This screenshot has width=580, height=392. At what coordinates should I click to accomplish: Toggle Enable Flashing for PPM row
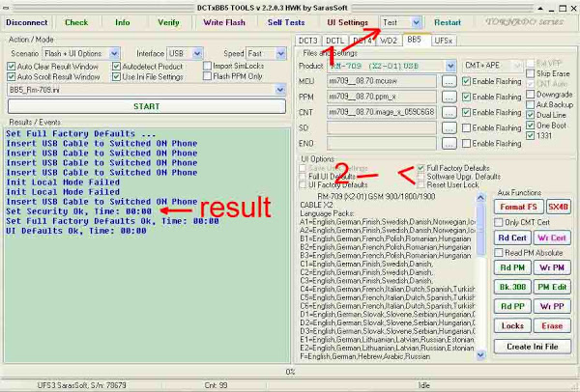(x=467, y=97)
